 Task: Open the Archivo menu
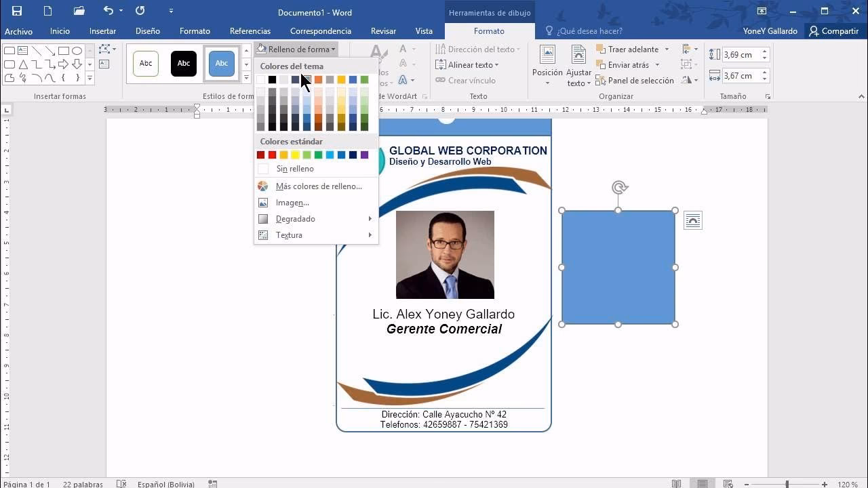pos(18,31)
